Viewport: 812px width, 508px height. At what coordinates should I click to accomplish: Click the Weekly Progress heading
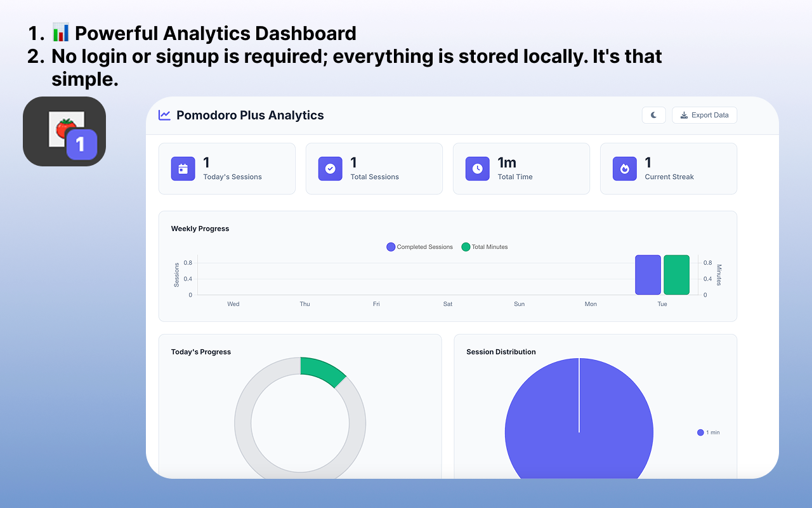click(200, 229)
